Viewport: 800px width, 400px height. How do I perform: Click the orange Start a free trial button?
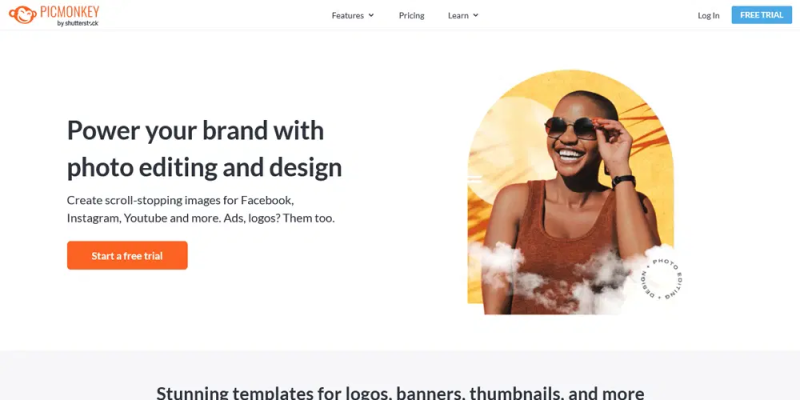(127, 255)
